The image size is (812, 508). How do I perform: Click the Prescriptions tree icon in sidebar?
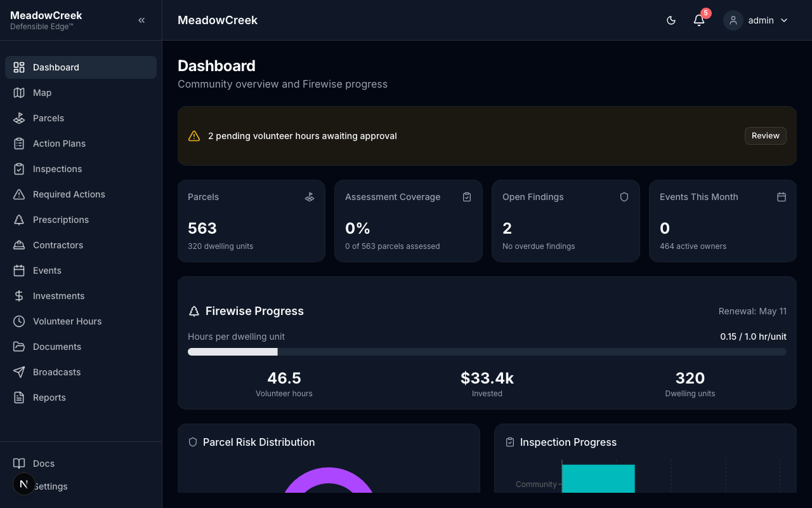point(19,220)
